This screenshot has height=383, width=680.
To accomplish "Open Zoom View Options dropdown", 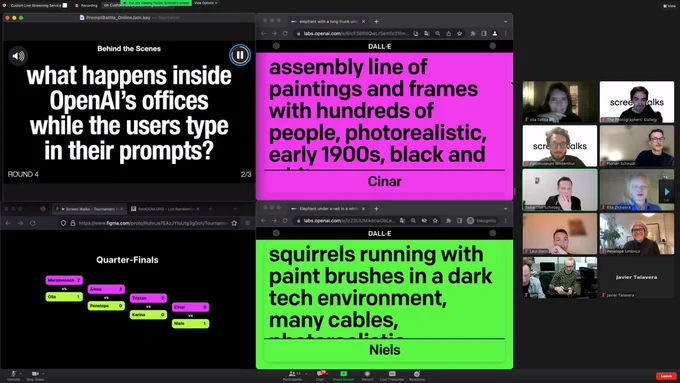I will [x=206, y=3].
